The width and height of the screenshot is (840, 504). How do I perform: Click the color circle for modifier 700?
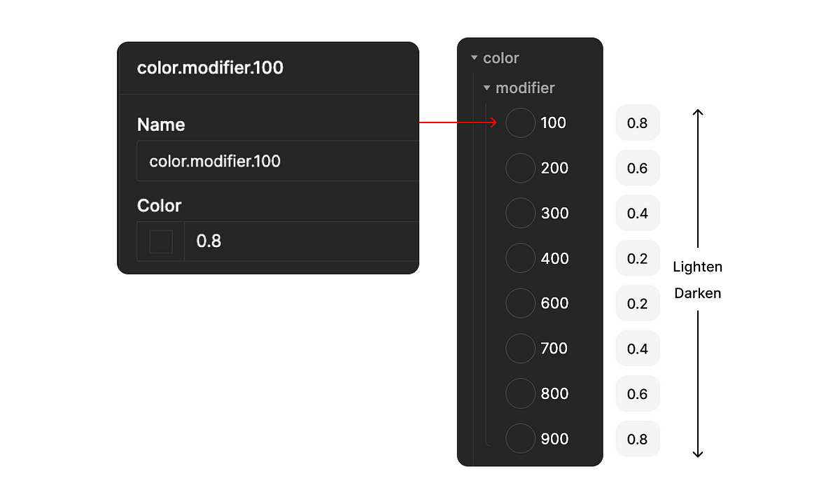(520, 349)
